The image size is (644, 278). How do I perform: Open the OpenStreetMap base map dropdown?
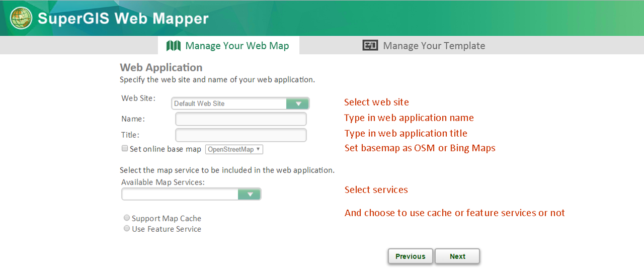pyautogui.click(x=234, y=149)
